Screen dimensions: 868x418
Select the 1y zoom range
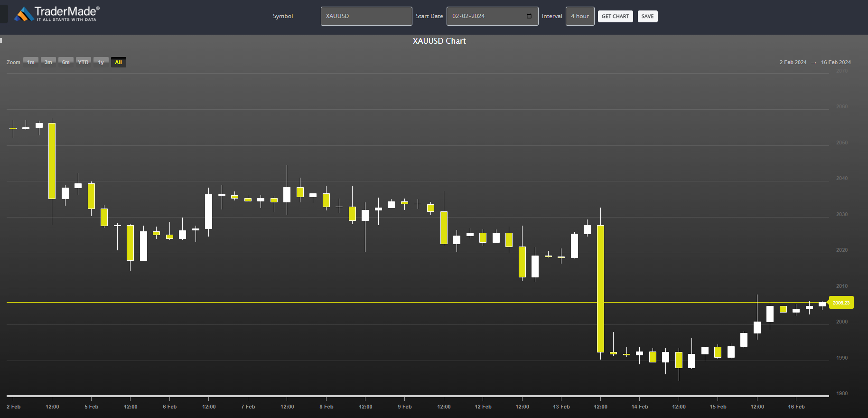click(101, 62)
